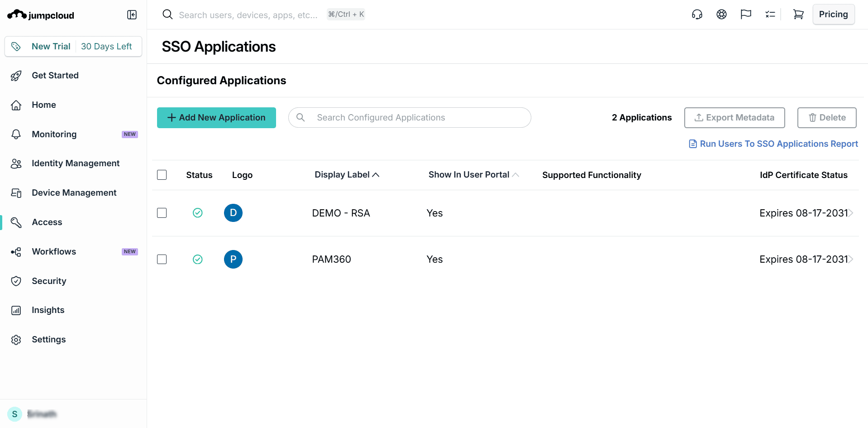The height and width of the screenshot is (428, 868).
Task: Select the DEMO - RSA row checkbox
Action: coord(162,213)
